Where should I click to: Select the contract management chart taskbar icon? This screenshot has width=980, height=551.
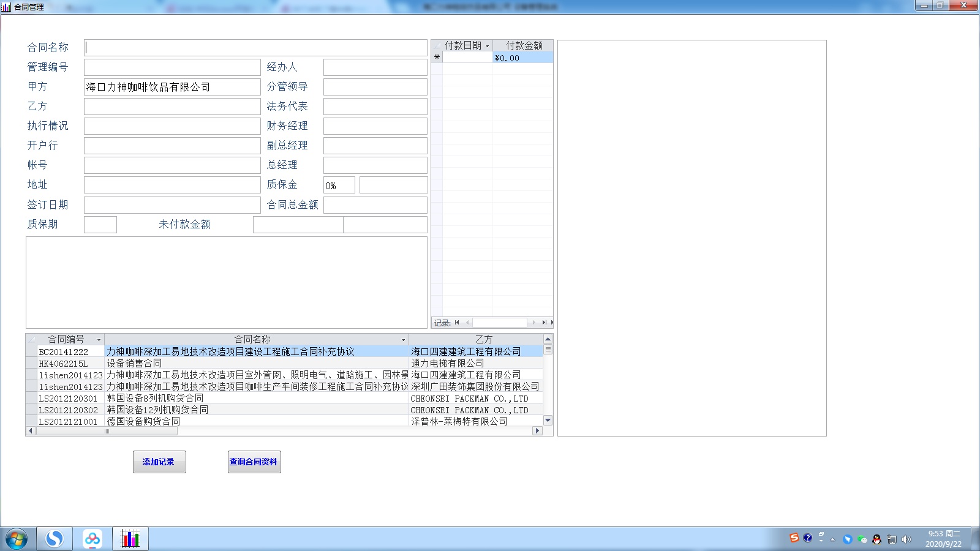130,539
